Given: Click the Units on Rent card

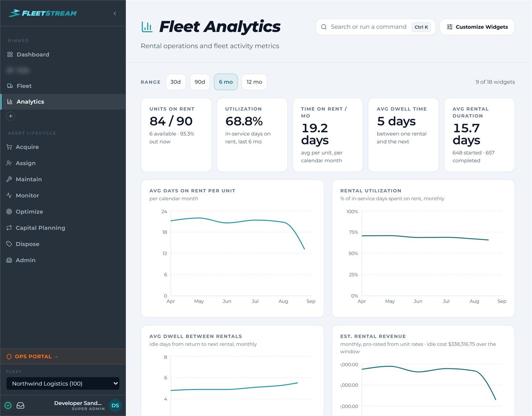Looking at the screenshot, I should [x=176, y=135].
